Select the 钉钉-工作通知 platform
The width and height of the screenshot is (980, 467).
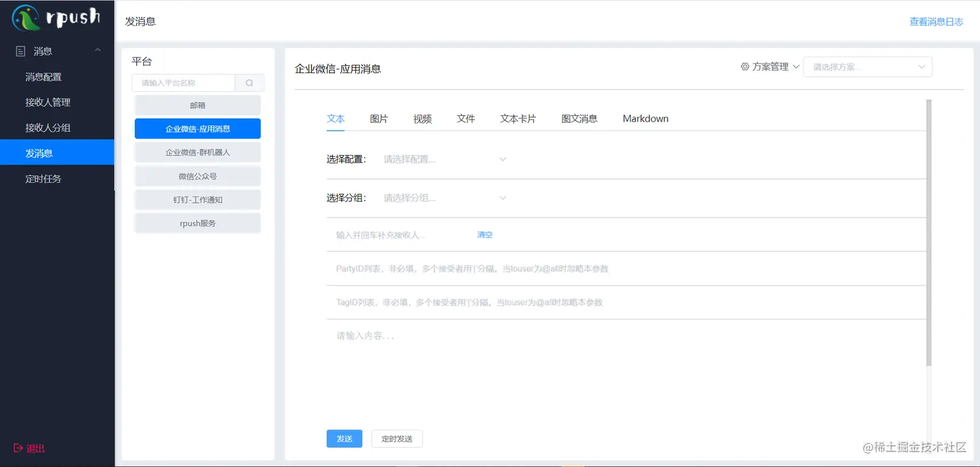[197, 199]
